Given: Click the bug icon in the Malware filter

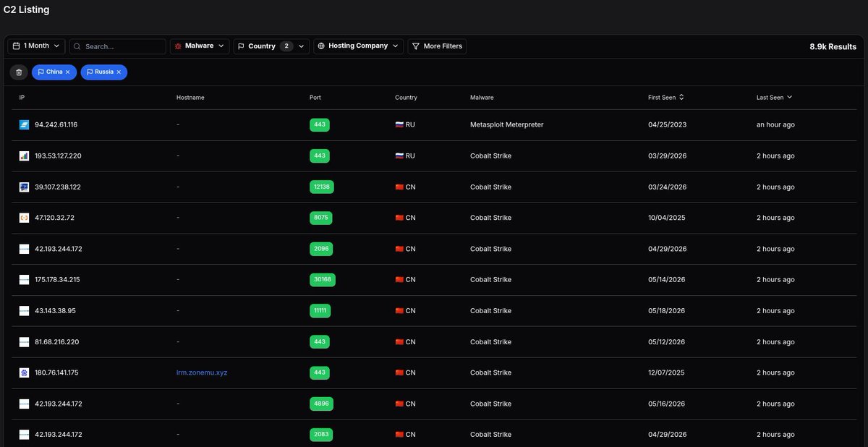Looking at the screenshot, I should [178, 46].
